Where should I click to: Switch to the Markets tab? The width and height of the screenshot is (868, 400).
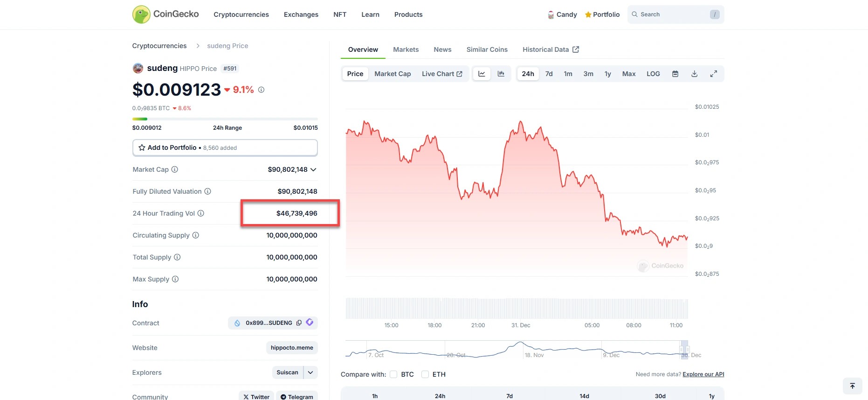pyautogui.click(x=406, y=49)
